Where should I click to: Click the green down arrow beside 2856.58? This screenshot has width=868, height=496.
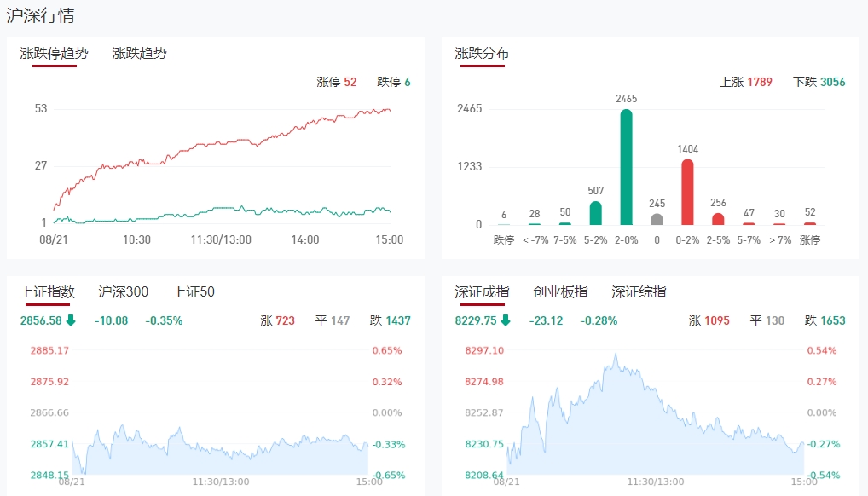click(71, 320)
